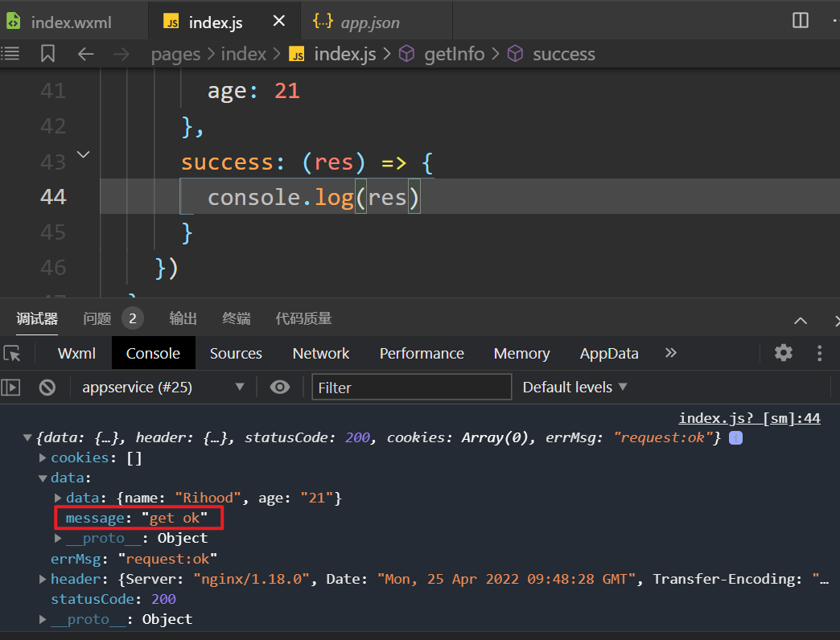This screenshot has height=640, width=840.
Task: Click the console.log(res) code line
Action: pos(313,198)
